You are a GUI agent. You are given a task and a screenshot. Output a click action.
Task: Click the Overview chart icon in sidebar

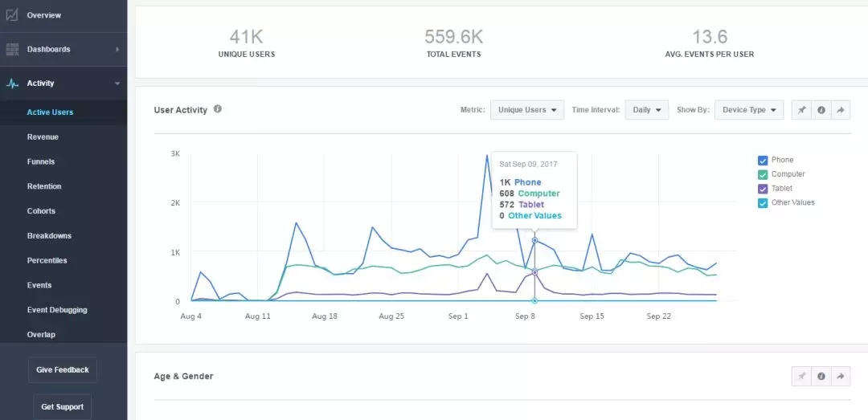(12, 14)
